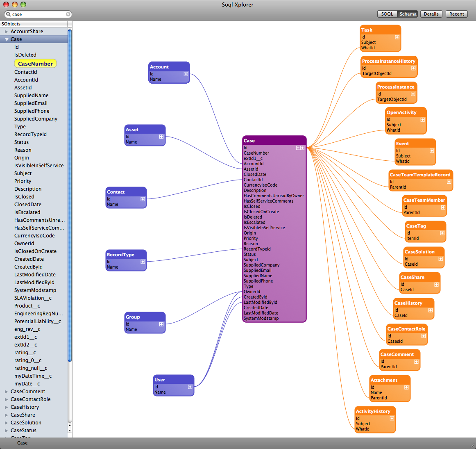Viewport: 476px width, 449px height.
Task: Expand the CaseHistory node plus icon
Action: tap(431, 310)
